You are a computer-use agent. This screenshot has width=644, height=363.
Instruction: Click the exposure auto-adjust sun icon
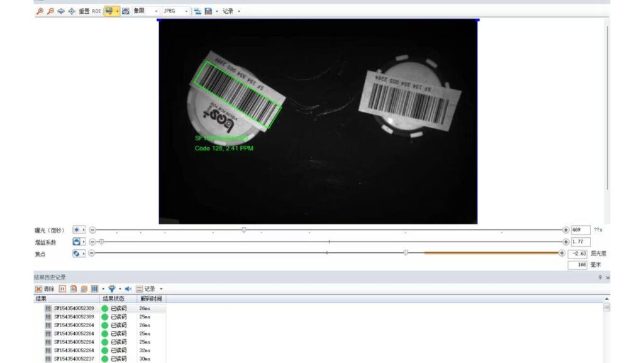(76, 230)
